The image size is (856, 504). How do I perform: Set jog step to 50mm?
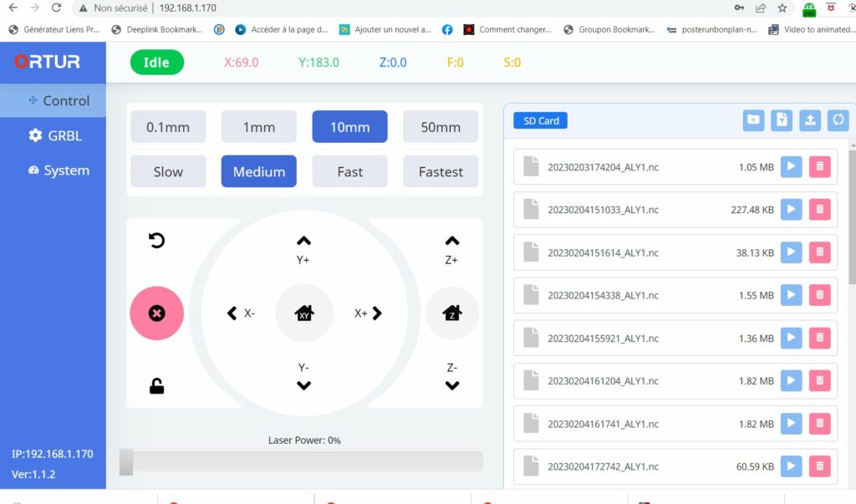[x=441, y=127]
